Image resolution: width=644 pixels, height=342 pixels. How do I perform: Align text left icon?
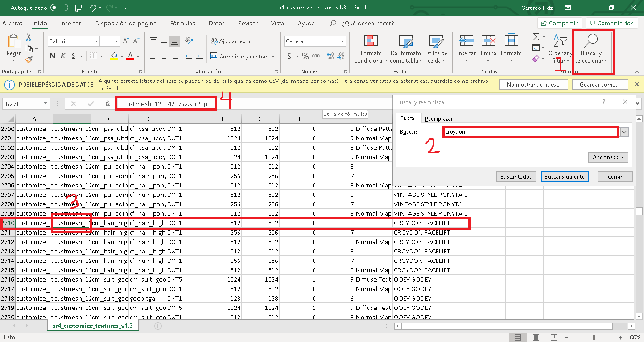point(153,56)
